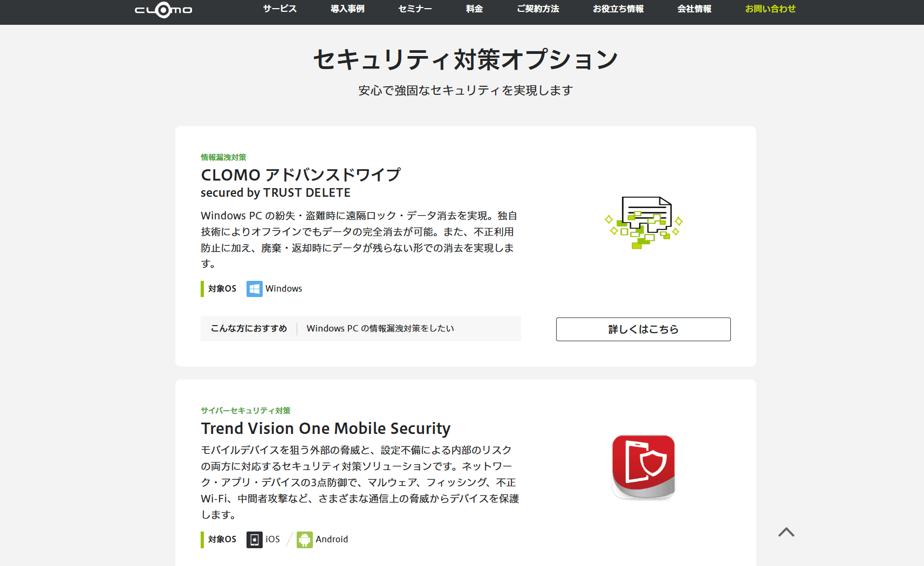Open the サービス menu

(x=280, y=9)
